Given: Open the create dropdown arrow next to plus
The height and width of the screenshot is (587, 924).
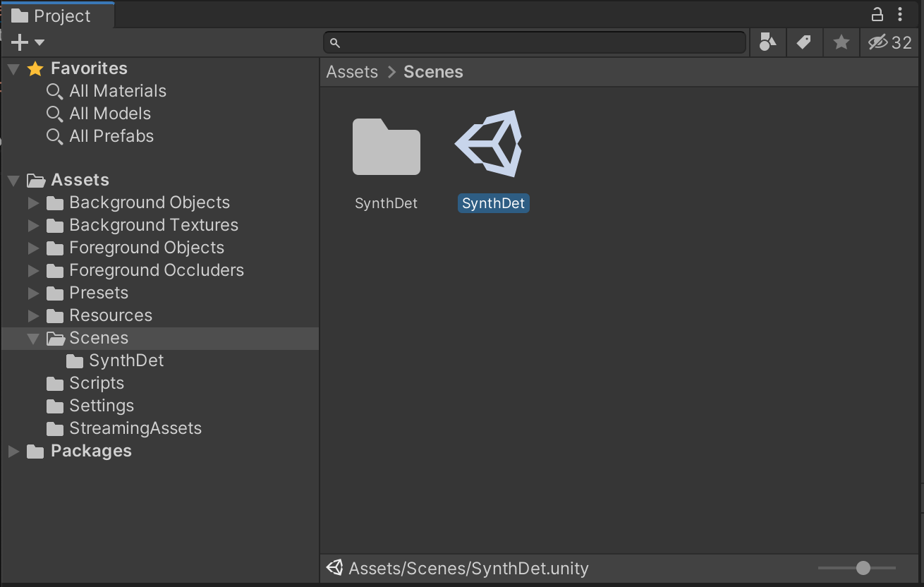Looking at the screenshot, I should coord(39,43).
